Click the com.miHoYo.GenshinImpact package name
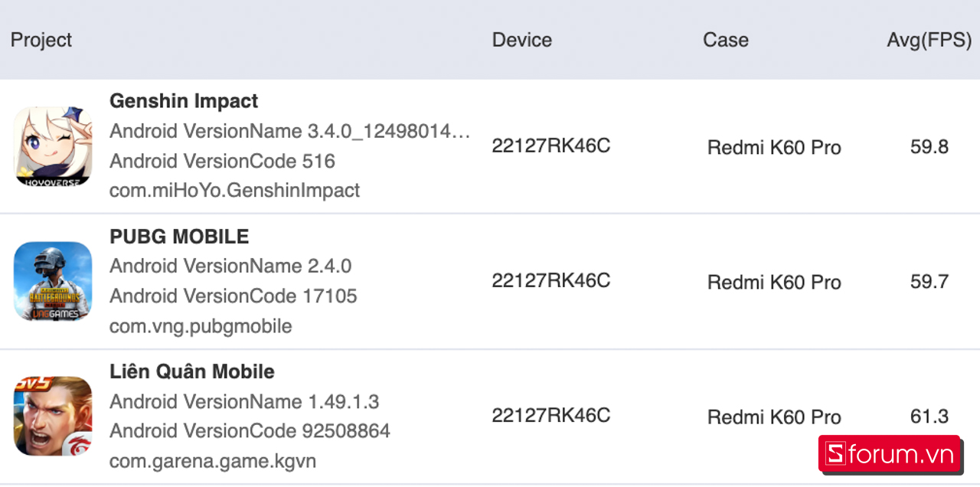The height and width of the screenshot is (487, 980). (x=234, y=191)
